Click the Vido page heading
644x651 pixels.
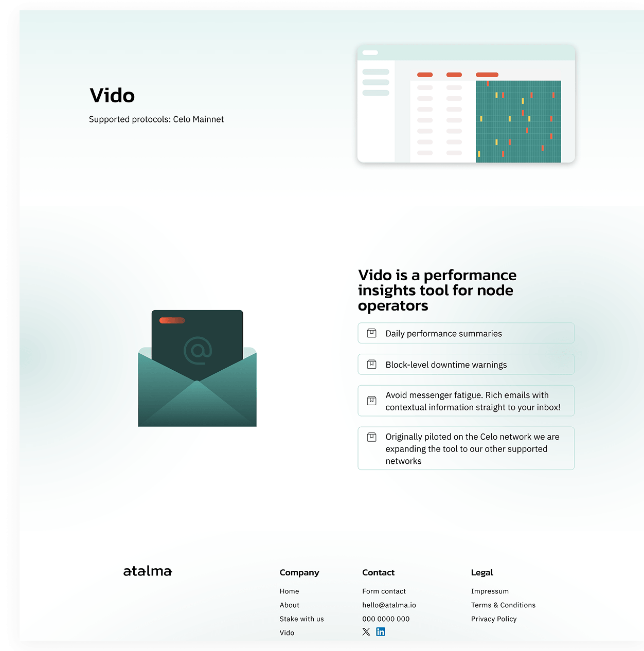pos(112,96)
